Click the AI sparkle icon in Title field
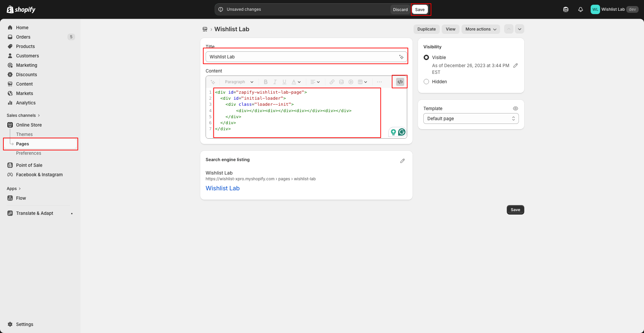Screen dimensions: 644x333 [x=401, y=57]
